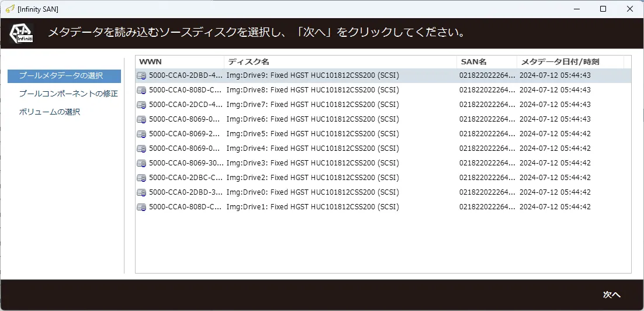644x311 pixels.
Task: Select WWN cell in the Drive6 row
Action: click(x=186, y=119)
